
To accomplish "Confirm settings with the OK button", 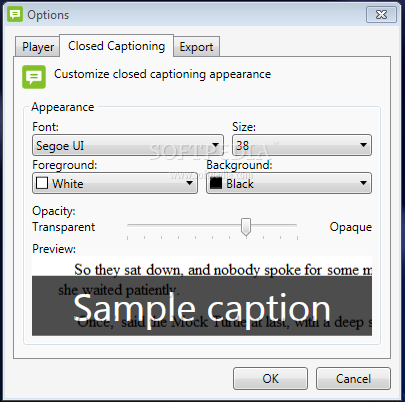I will click(270, 379).
